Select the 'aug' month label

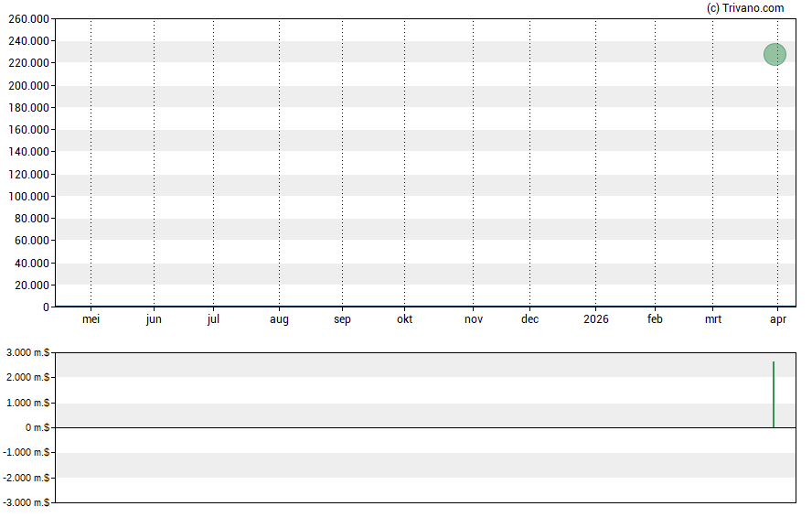click(x=279, y=319)
